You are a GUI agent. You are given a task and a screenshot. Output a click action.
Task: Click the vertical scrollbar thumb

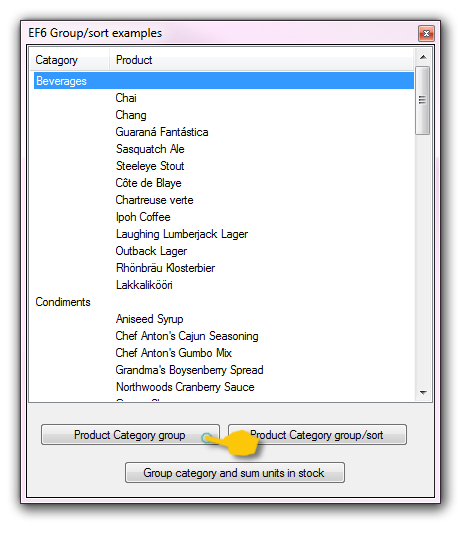(x=423, y=100)
